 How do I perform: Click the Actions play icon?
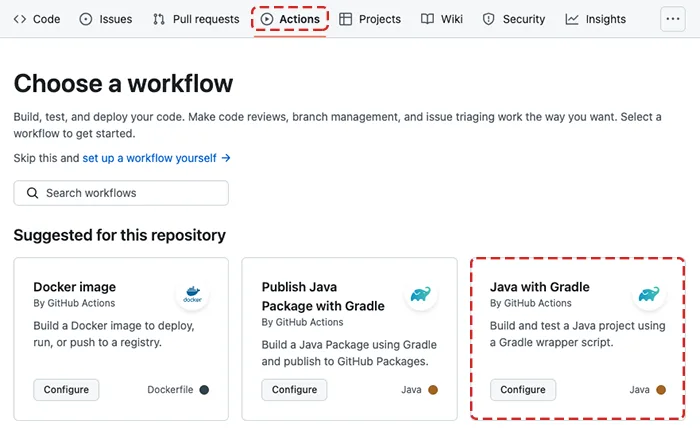[x=267, y=19]
